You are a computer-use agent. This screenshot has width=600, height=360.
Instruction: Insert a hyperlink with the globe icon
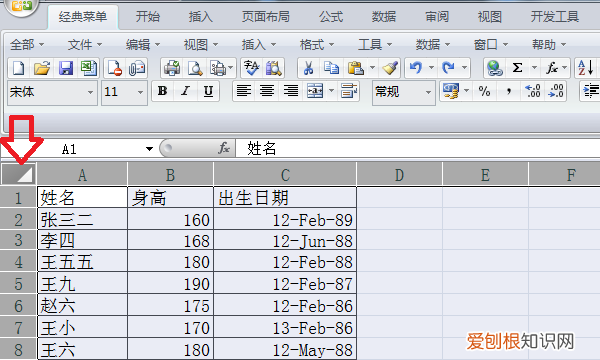[x=494, y=68]
